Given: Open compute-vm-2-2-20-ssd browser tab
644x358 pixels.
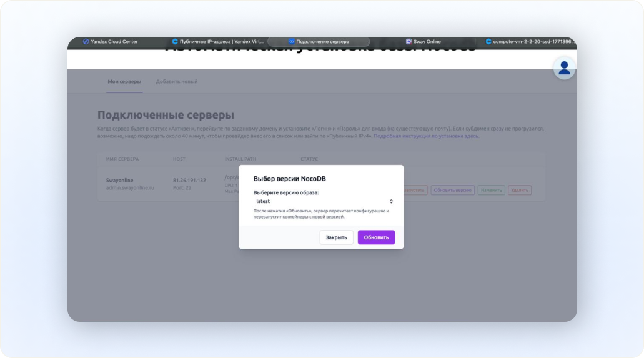Looking at the screenshot, I should click(x=530, y=41).
